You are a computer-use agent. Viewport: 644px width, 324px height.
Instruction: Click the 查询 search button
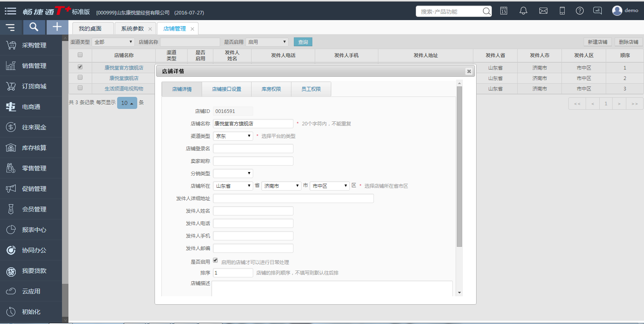point(303,42)
